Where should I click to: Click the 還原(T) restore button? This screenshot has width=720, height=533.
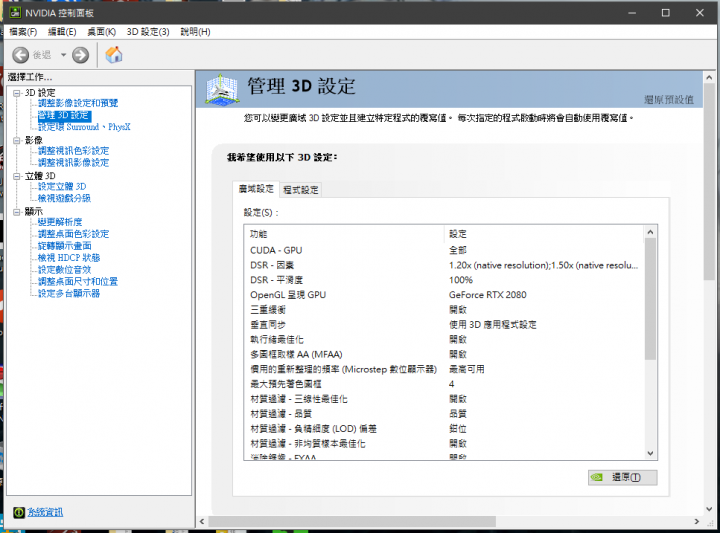(x=623, y=477)
